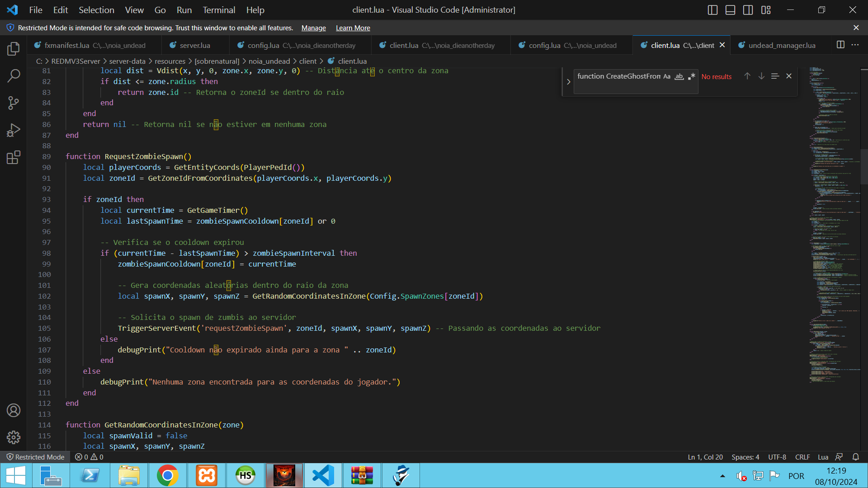
Task: Toggle Match Case in the find widget
Action: click(x=667, y=76)
